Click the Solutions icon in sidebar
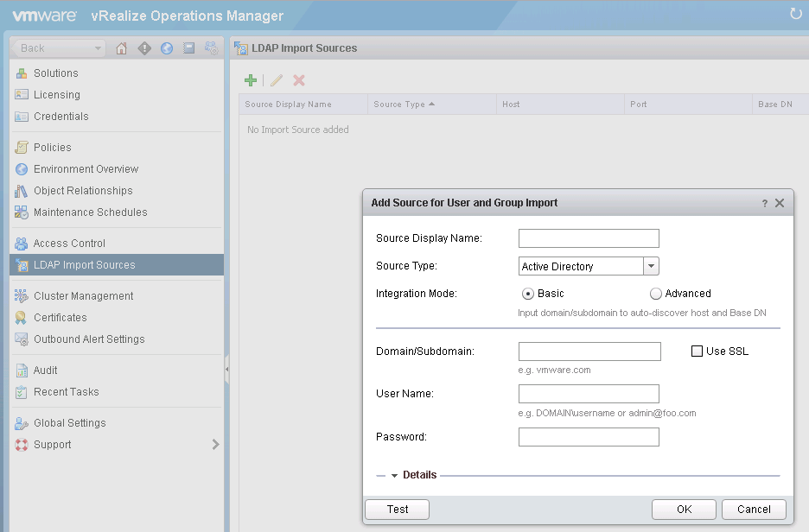809x532 pixels. tap(21, 73)
